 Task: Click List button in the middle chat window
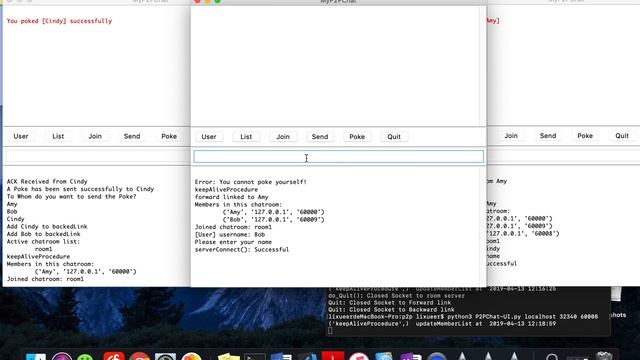tap(246, 137)
